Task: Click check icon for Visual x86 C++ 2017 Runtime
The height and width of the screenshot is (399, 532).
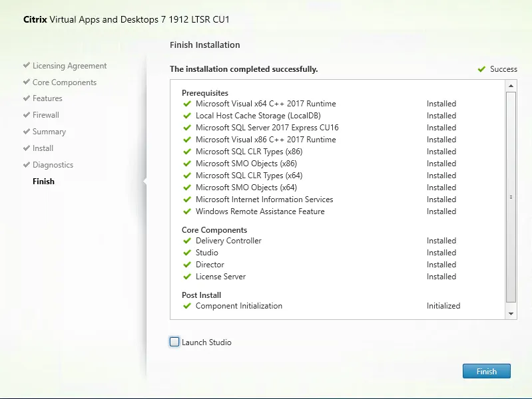Action: 187,140
